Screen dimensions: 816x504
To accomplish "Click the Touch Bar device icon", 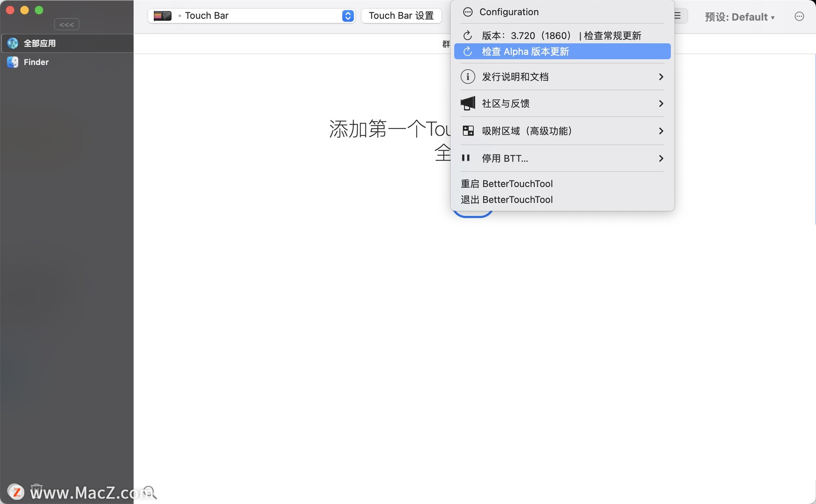I will pyautogui.click(x=162, y=16).
